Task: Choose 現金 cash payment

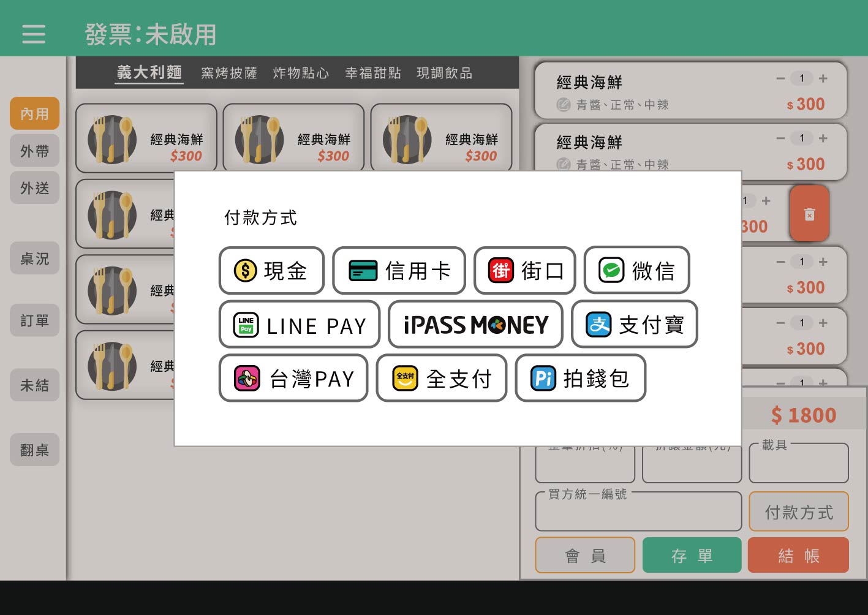Action: tap(271, 270)
